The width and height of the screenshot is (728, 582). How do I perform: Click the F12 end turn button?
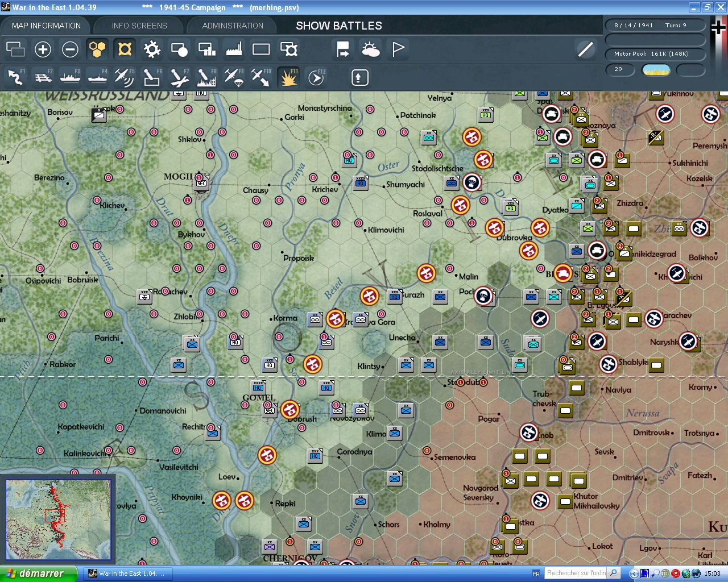(316, 77)
